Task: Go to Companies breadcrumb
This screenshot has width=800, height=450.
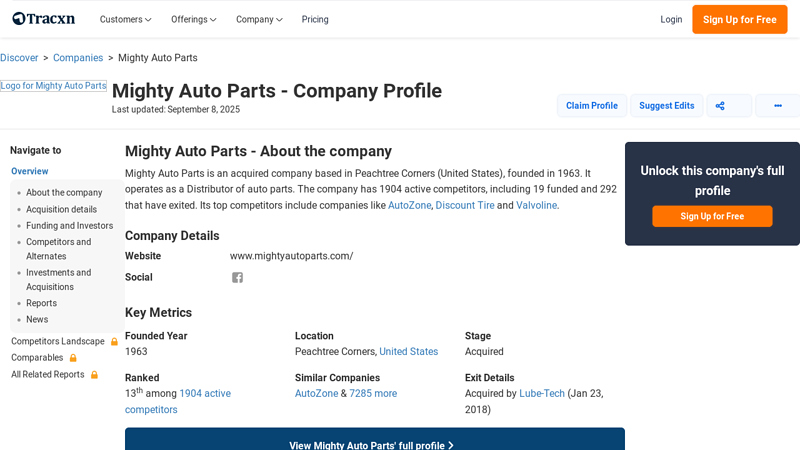Action: coord(78,58)
